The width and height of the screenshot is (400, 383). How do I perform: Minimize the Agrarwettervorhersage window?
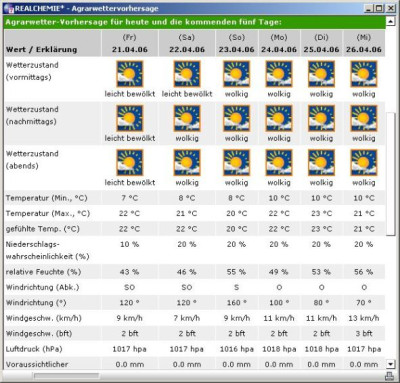(x=368, y=8)
